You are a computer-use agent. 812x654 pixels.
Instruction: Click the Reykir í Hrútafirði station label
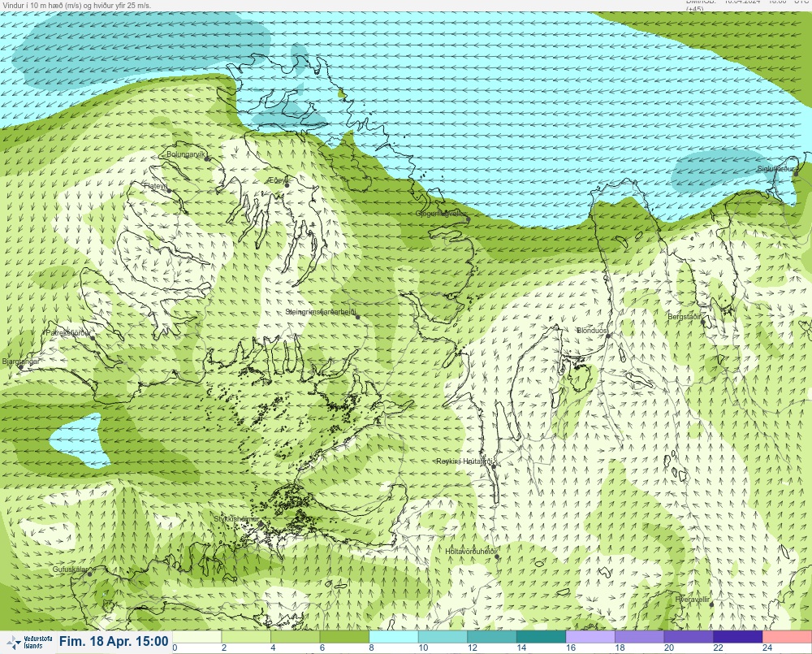coord(465,461)
